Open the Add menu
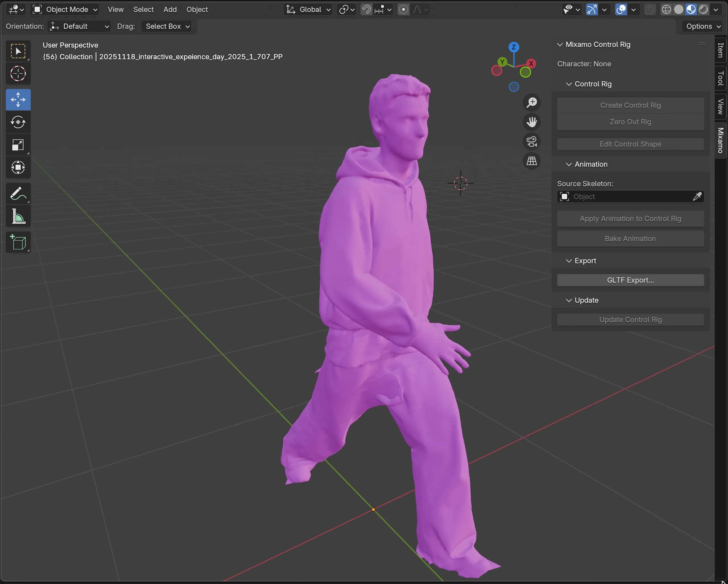728x584 pixels. [170, 9]
